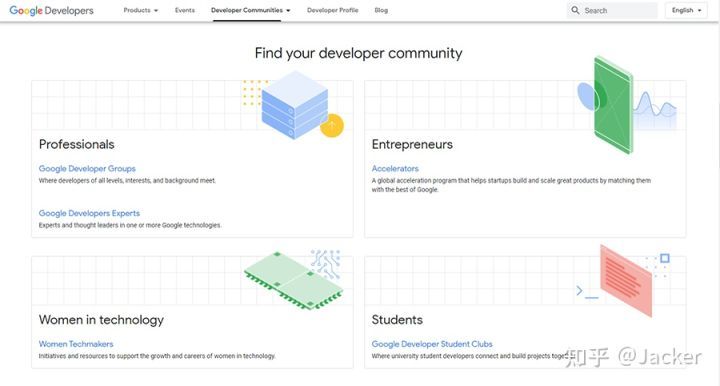Click 'Find your developer community' title
Image resolution: width=720 pixels, height=386 pixels.
pos(359,53)
